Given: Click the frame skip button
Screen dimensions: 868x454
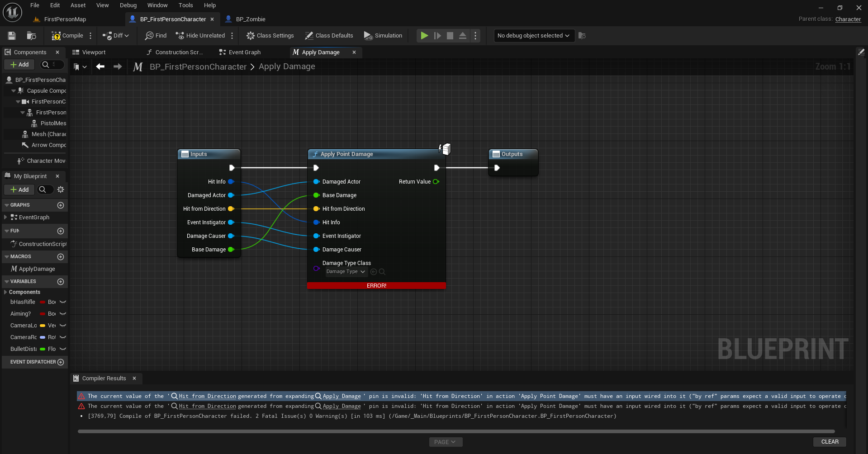Looking at the screenshot, I should tap(437, 36).
